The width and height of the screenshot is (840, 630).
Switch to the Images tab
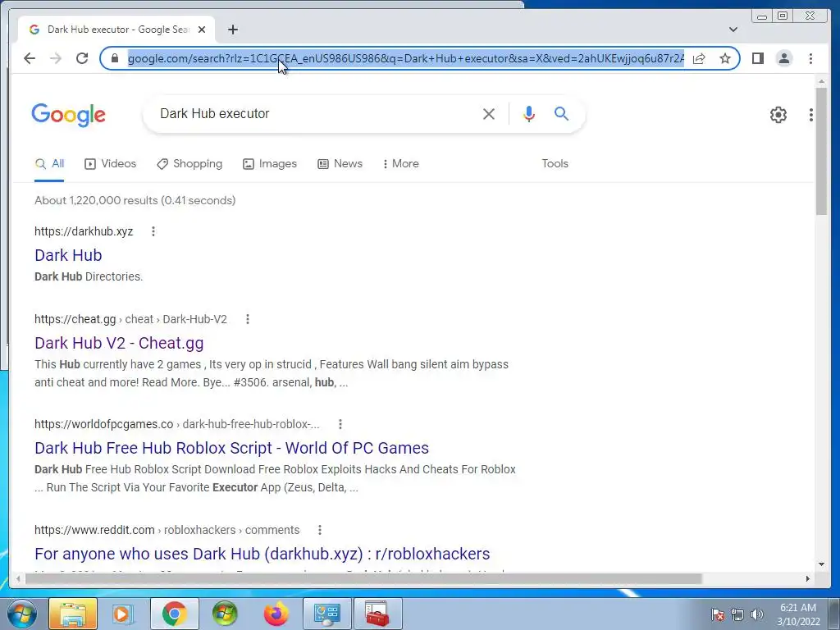tap(269, 164)
